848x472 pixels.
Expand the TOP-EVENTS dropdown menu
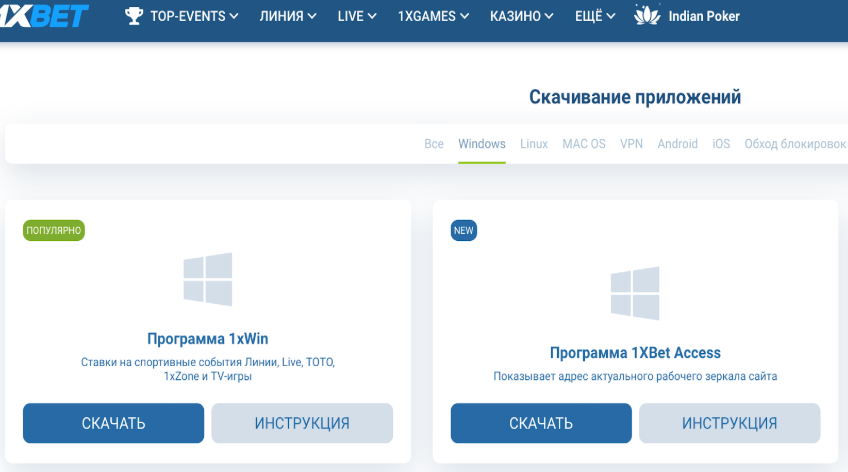pos(194,16)
